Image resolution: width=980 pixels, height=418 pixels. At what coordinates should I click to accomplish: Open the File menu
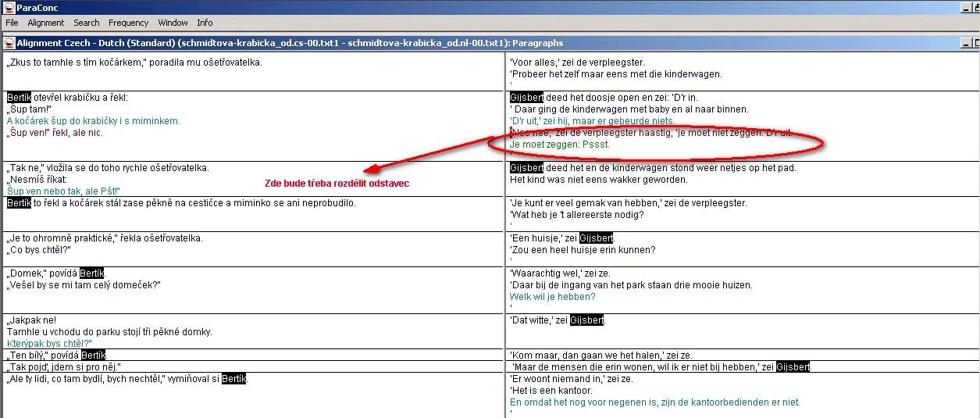(12, 23)
